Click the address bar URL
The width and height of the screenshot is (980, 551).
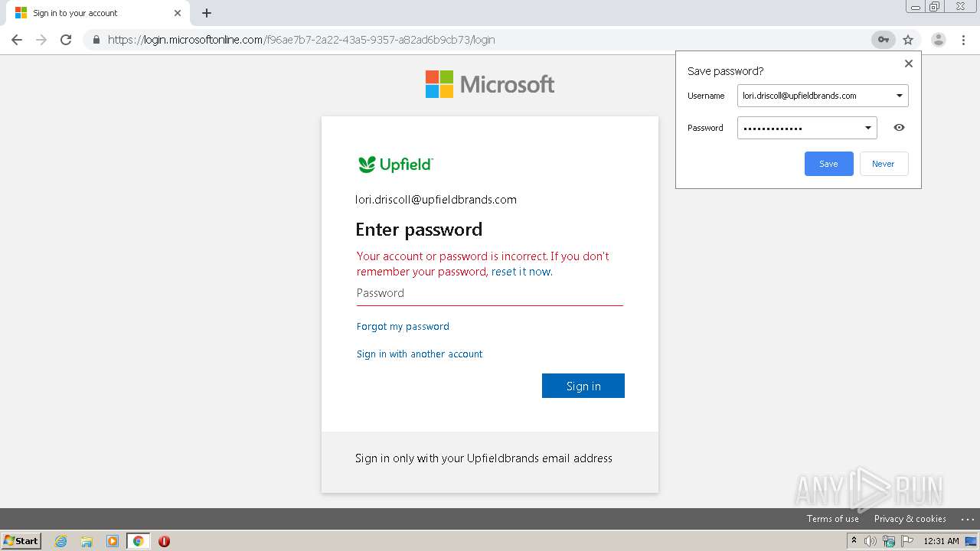click(301, 40)
